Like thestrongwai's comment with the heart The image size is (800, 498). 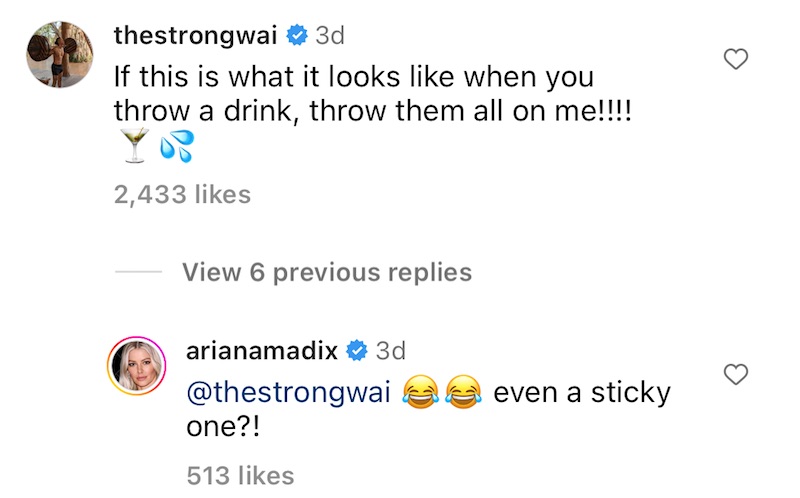(x=736, y=60)
